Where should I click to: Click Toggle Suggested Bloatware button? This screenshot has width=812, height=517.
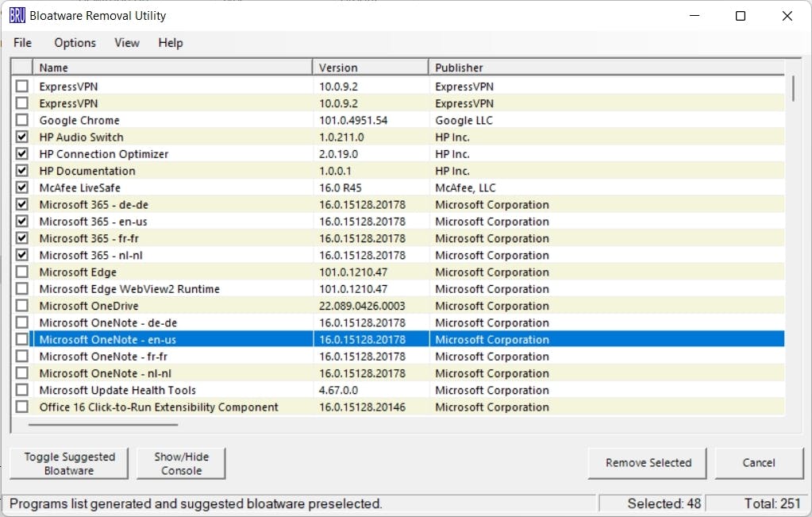(69, 464)
